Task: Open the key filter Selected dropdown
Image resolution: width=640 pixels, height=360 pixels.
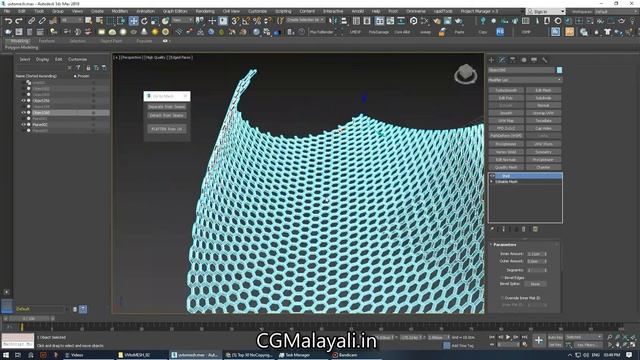Action: (x=584, y=337)
